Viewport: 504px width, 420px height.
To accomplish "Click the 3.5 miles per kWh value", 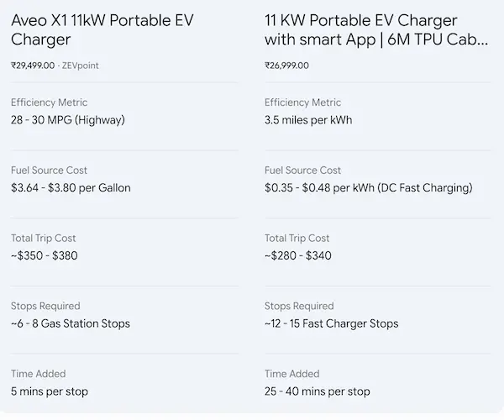I will pyautogui.click(x=308, y=120).
